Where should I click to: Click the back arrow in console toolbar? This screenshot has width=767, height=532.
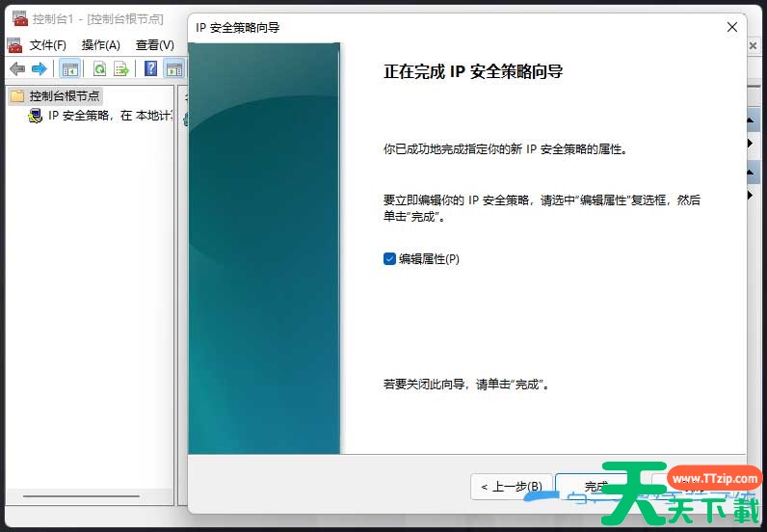[x=17, y=69]
